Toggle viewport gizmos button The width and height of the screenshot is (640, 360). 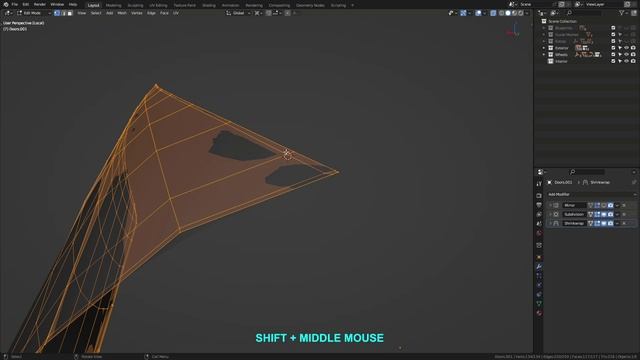[463, 13]
